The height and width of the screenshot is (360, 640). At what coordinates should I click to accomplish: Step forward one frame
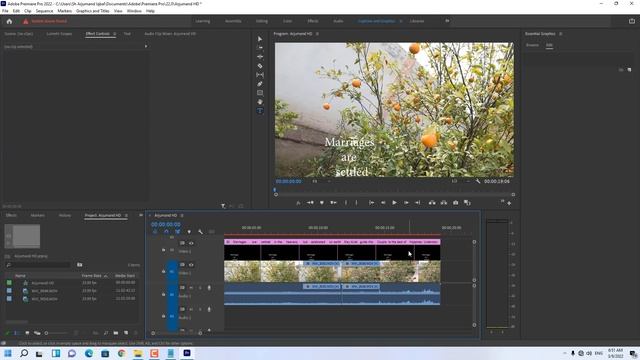[x=406, y=202]
